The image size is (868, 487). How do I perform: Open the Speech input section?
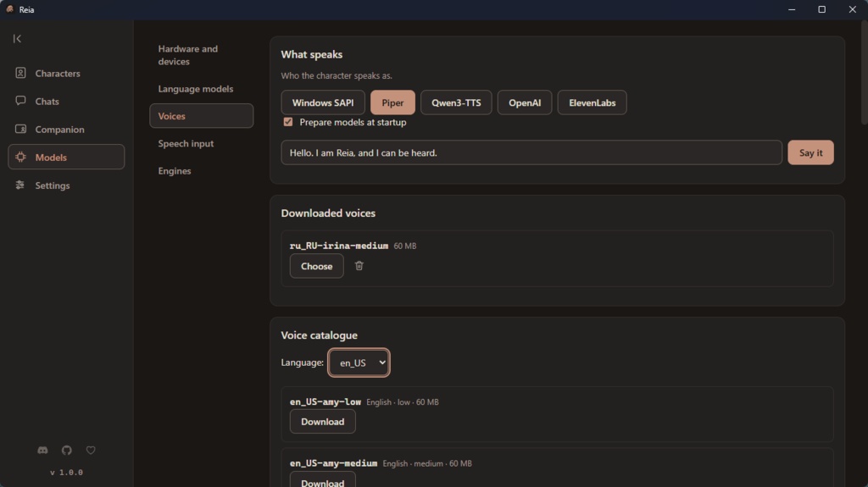(202, 143)
